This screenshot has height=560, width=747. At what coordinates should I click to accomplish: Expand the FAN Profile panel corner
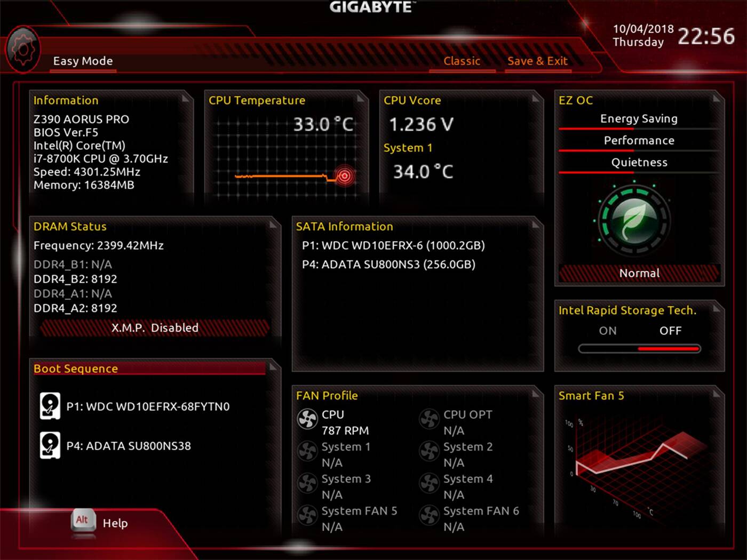point(536,394)
